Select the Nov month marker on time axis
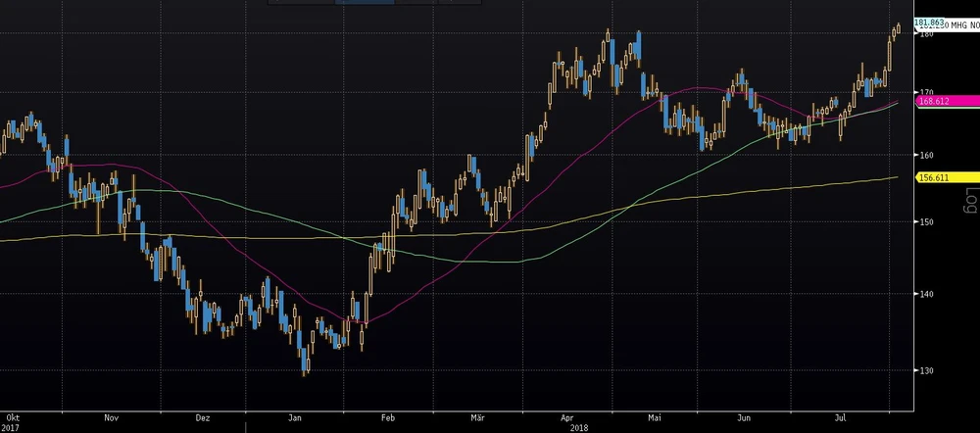The width and height of the screenshot is (980, 433). coord(111,416)
